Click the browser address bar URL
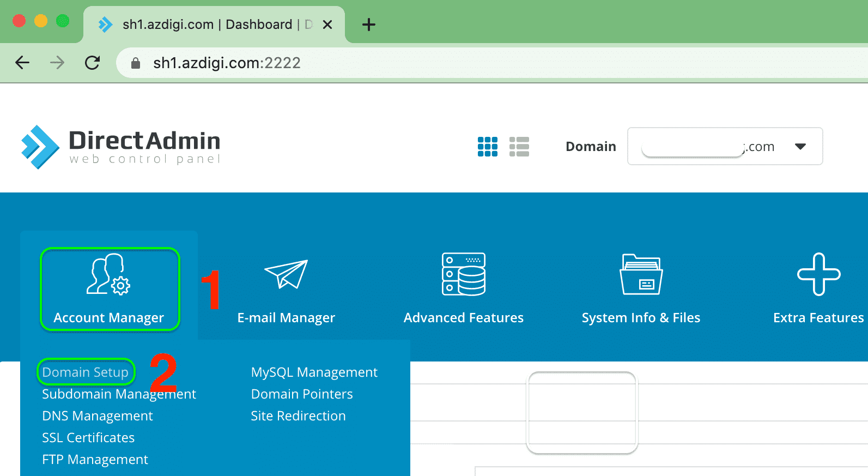868x476 pixels. pos(227,63)
